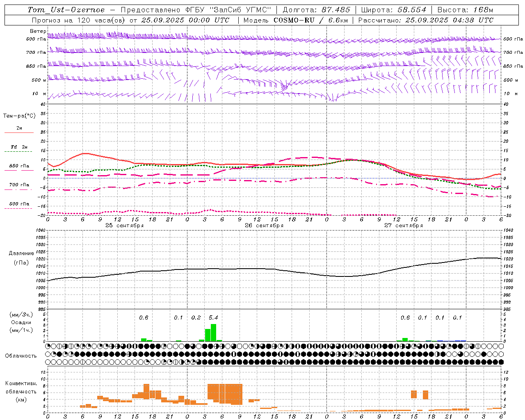Click the computed time Рассчитано: 25.09.2025 04:38 UTC

[x=426, y=20]
